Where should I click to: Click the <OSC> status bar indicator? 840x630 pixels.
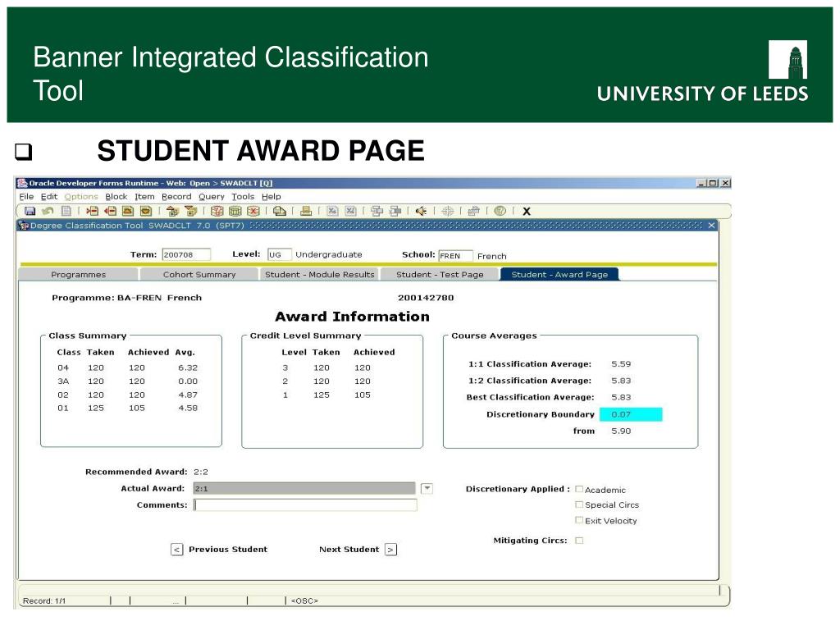(x=304, y=601)
